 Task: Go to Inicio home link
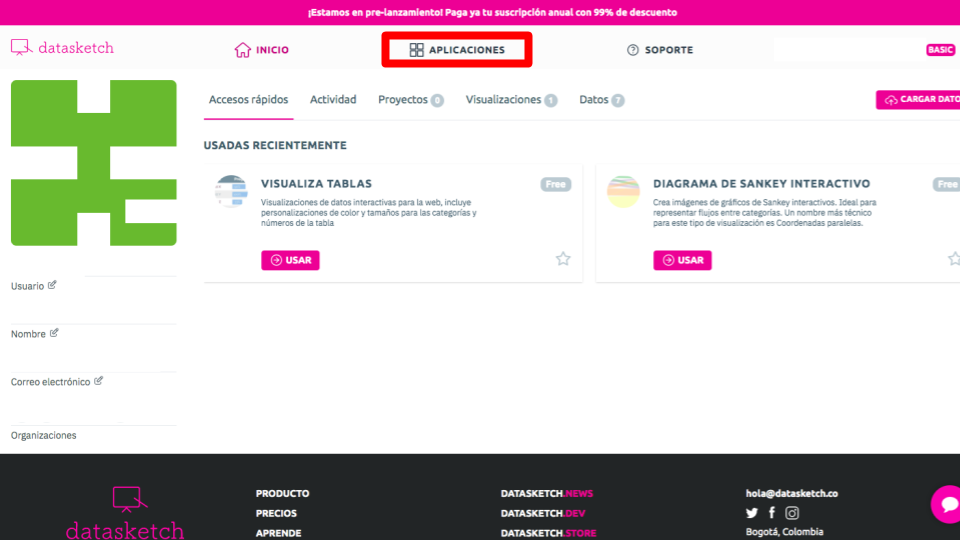(261, 50)
